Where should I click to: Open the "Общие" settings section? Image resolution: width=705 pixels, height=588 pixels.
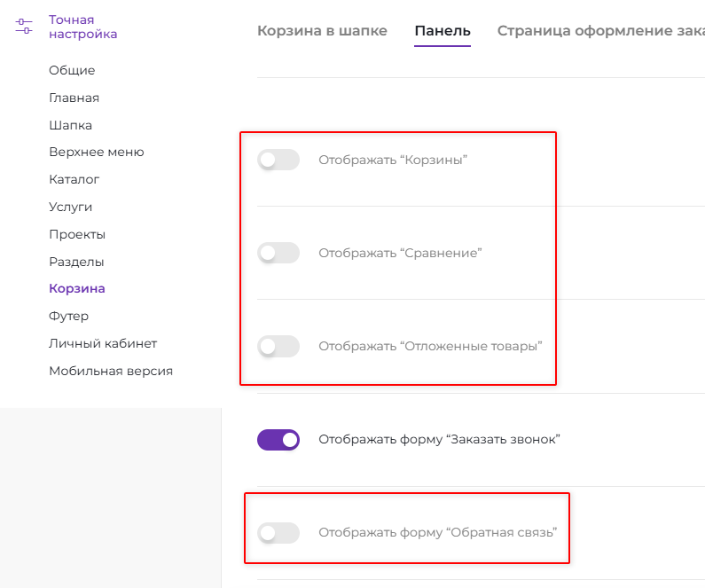coord(72,70)
